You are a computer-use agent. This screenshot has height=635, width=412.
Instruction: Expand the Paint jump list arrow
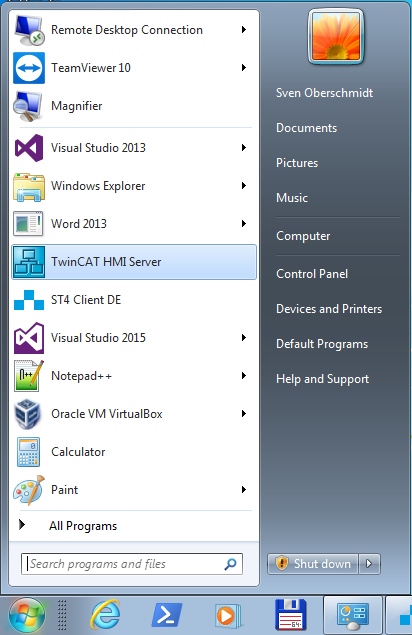tap(243, 490)
